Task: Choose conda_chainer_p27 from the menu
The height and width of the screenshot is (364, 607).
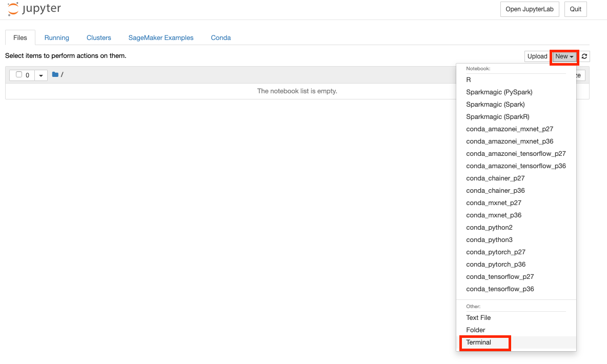Action: coord(516,178)
